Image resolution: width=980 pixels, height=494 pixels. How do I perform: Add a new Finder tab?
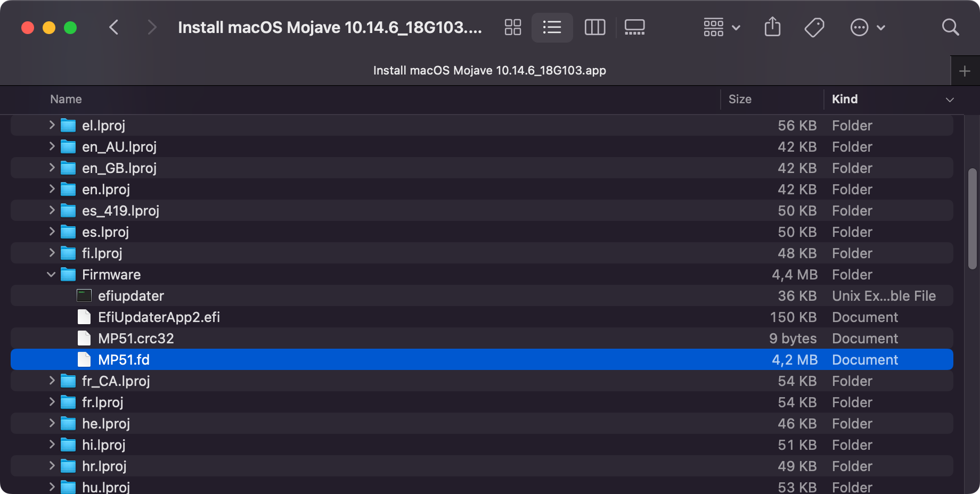[x=965, y=71]
